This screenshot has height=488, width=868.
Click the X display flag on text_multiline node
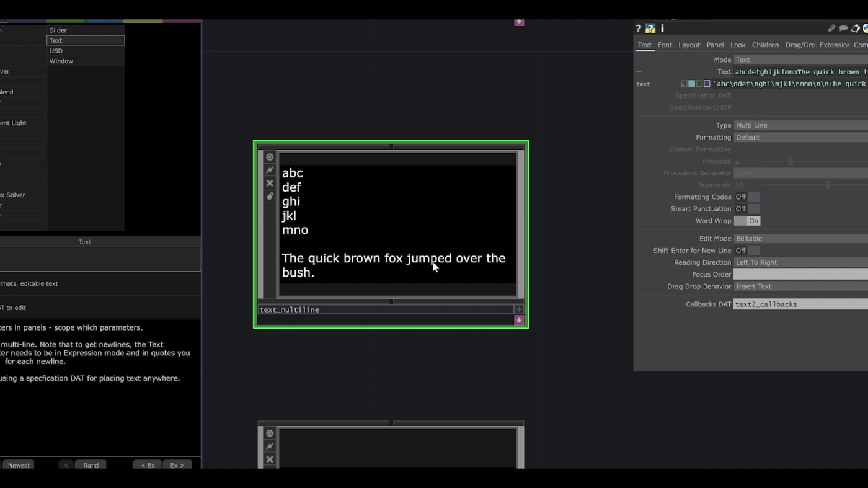(270, 183)
